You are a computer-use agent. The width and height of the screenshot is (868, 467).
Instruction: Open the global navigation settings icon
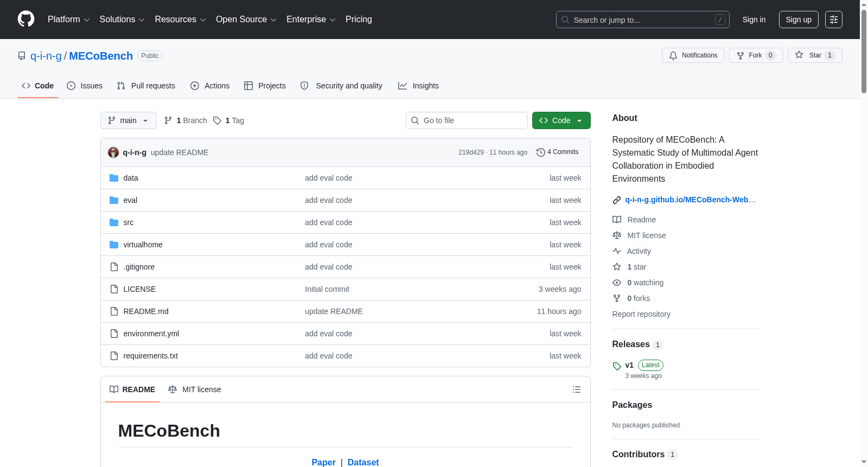(834, 20)
